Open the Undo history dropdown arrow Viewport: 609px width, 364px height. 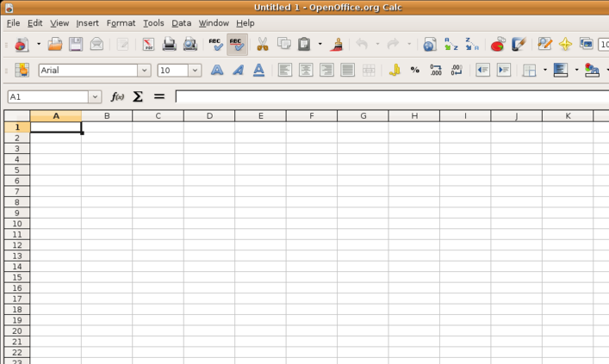(377, 44)
